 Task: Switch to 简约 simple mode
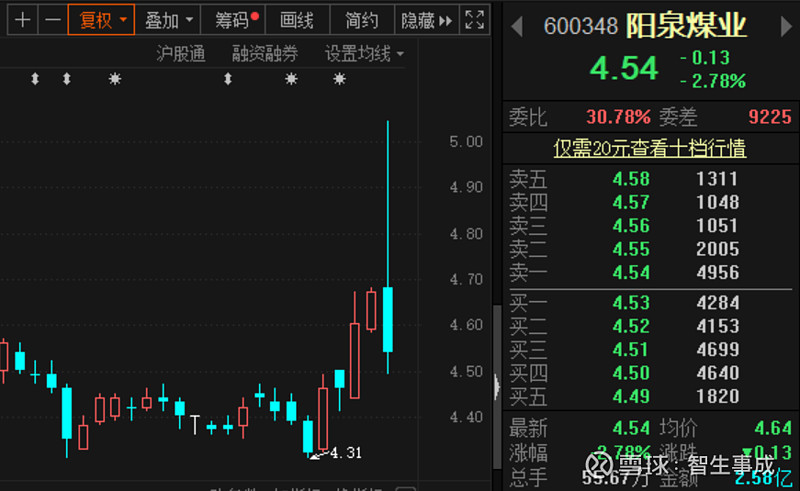point(362,20)
